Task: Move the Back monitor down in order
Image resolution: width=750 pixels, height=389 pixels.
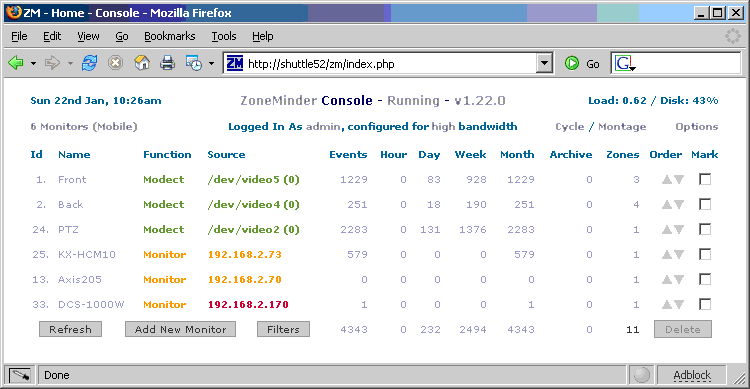Action: pos(679,205)
